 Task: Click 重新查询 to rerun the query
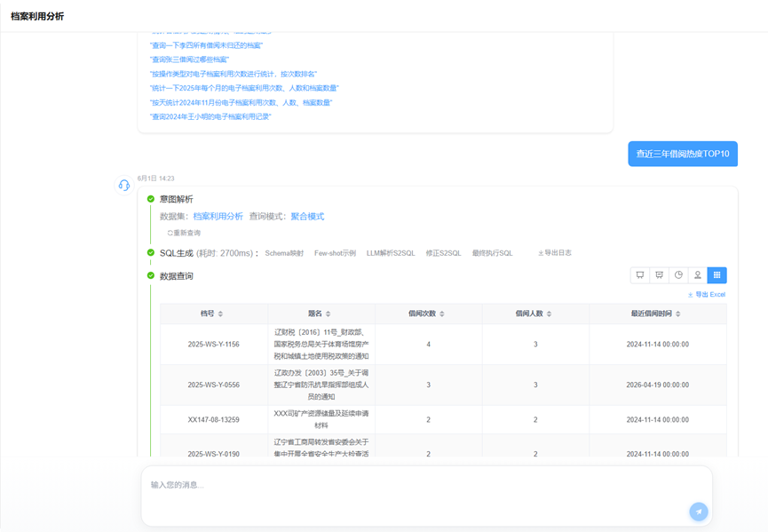coord(184,233)
